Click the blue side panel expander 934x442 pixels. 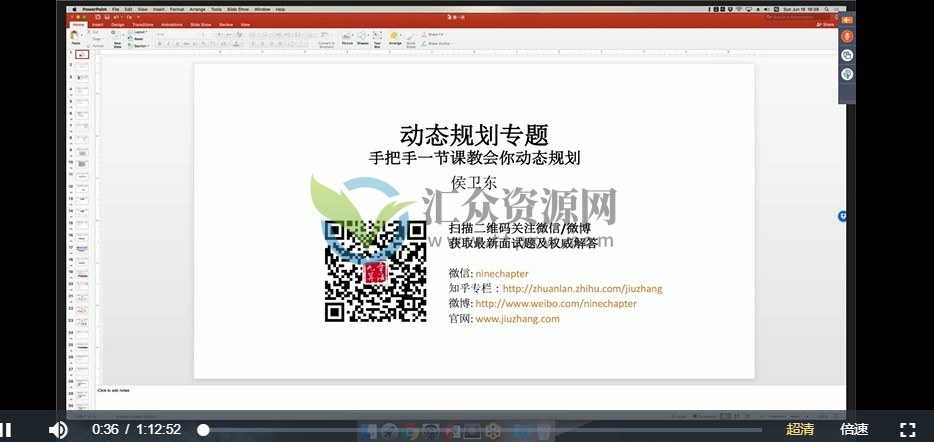click(x=842, y=216)
